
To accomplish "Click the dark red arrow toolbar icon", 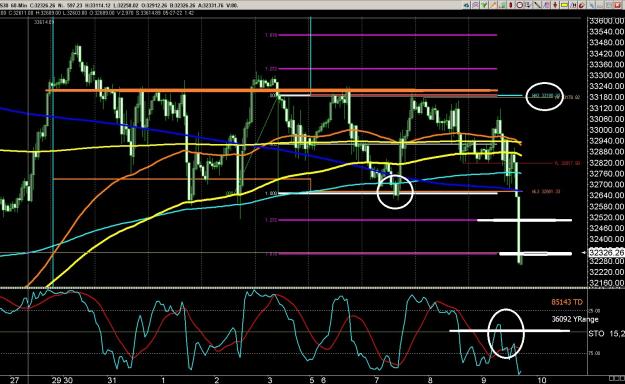I will 555,5.
